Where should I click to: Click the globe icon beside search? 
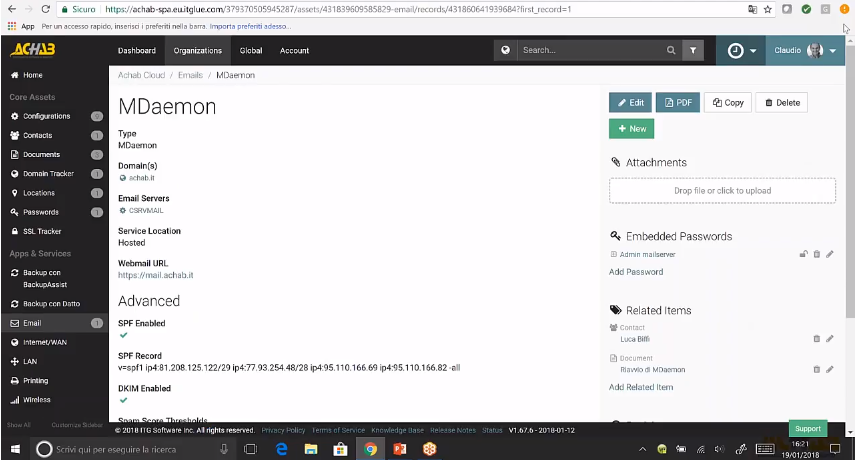tap(506, 50)
